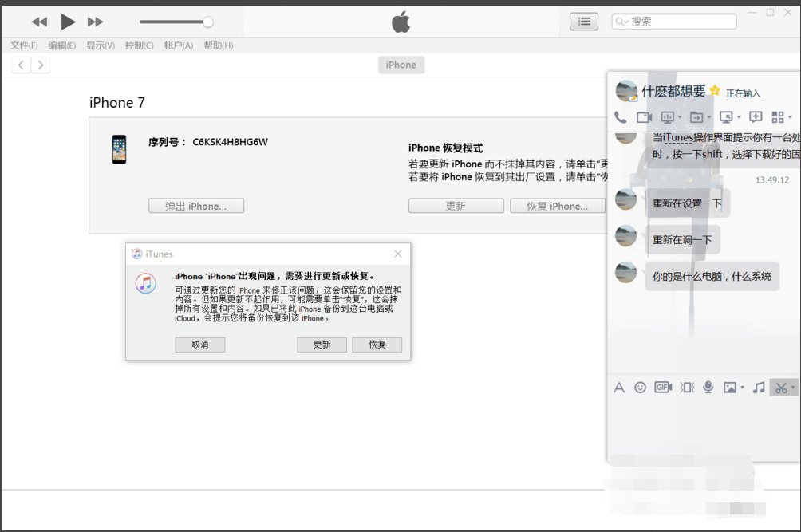Open the image picker dropdown in chat toolbar

point(743,388)
